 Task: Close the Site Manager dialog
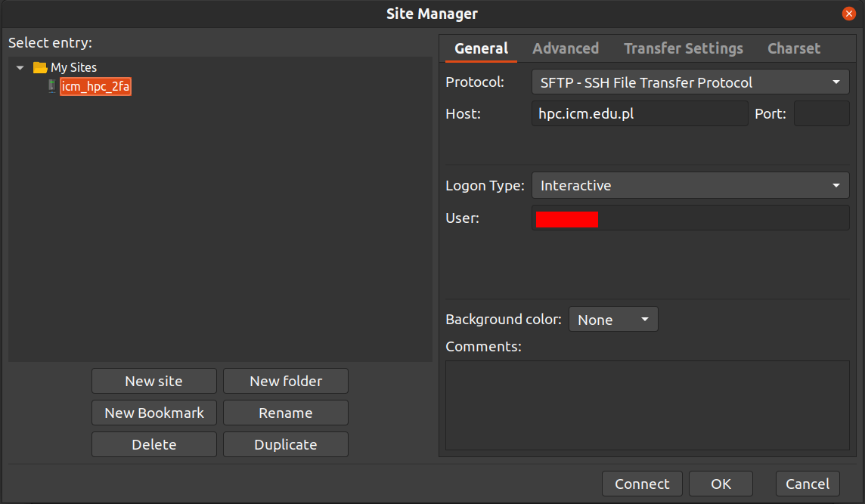coord(848,14)
